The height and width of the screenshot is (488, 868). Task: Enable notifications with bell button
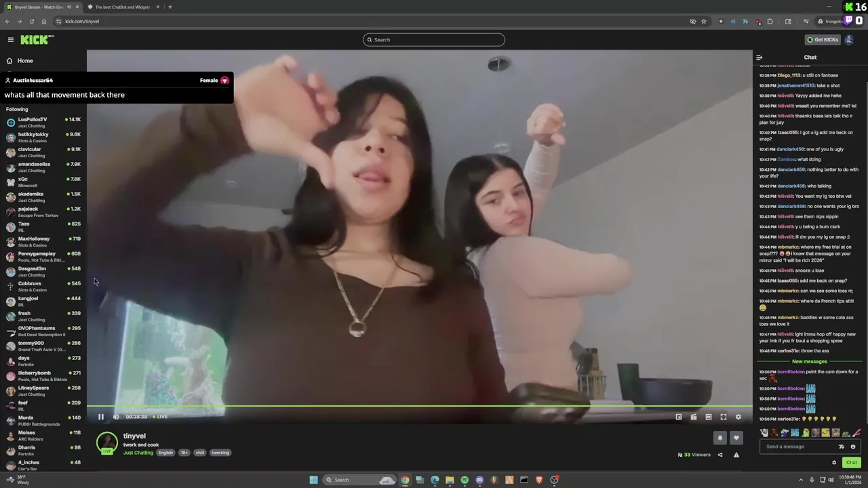coord(720,438)
